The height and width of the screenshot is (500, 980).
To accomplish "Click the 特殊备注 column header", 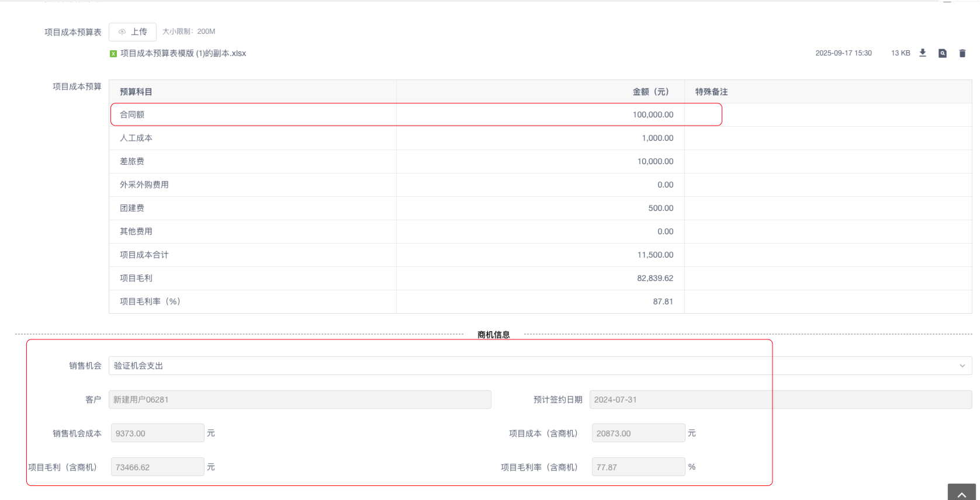I will (x=711, y=92).
